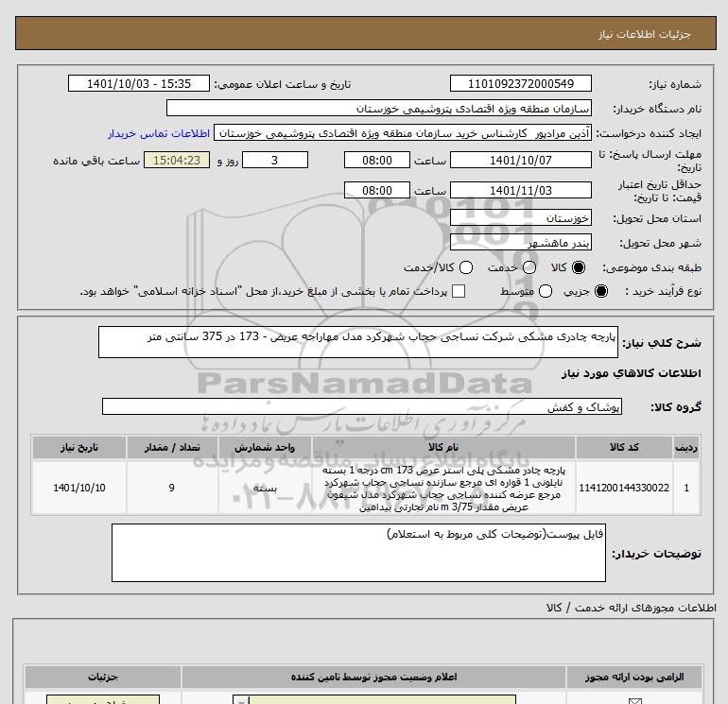Click the واحد شمارش column header
The height and width of the screenshot is (704, 728).
click(265, 447)
